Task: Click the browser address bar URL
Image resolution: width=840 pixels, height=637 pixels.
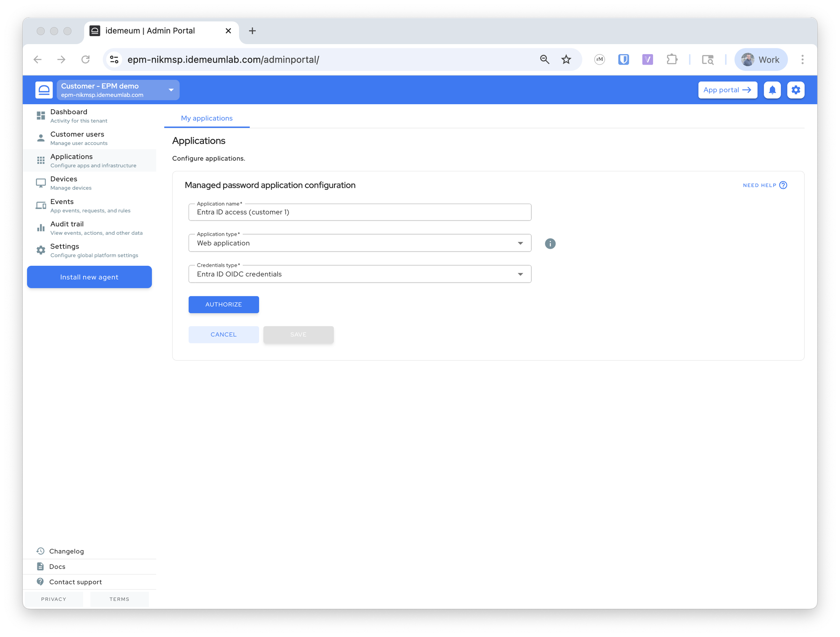Action: point(223,60)
